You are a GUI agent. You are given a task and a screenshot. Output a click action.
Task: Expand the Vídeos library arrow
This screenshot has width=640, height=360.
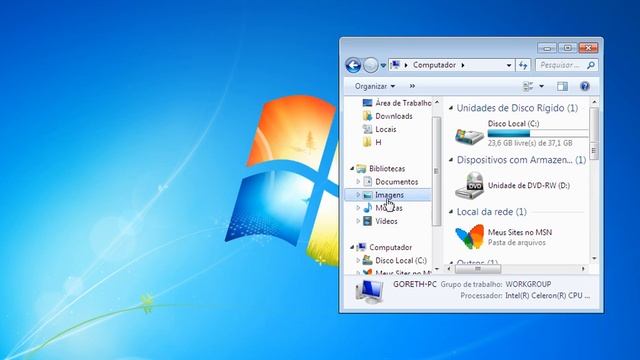click(x=358, y=221)
